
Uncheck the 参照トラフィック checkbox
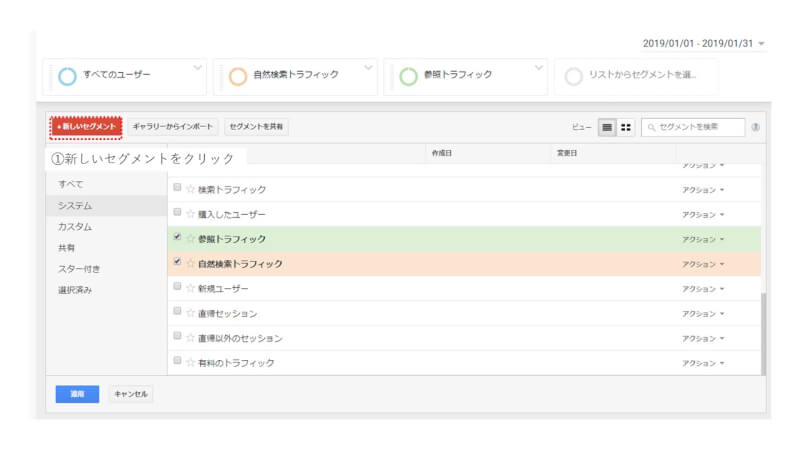(177, 237)
